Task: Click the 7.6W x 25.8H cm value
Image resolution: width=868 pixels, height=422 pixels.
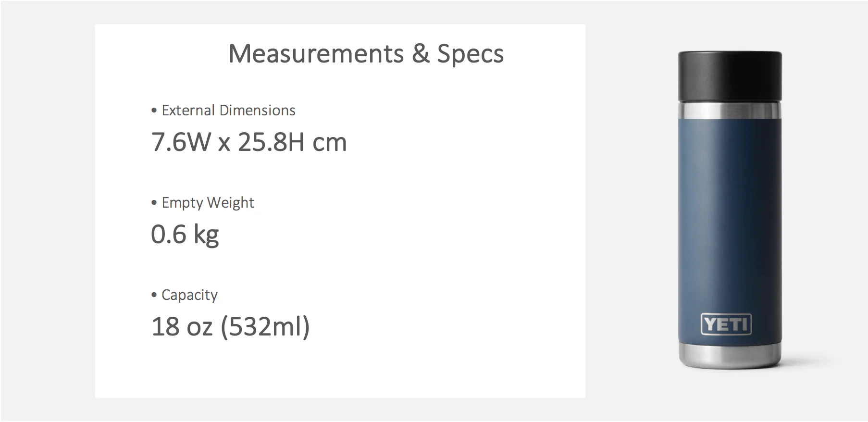Action: click(x=249, y=142)
